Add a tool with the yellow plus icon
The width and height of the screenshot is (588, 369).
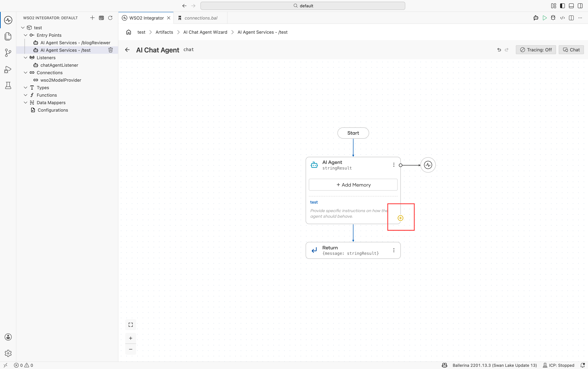[x=401, y=218]
